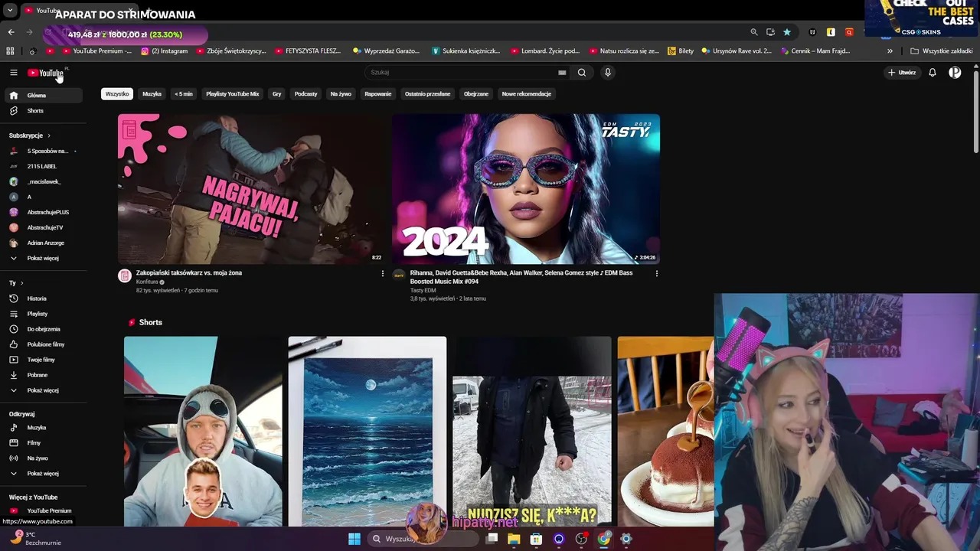Play the EDM Bass Boosted Music Mix thumbnail
The image size is (980, 551).
point(526,189)
